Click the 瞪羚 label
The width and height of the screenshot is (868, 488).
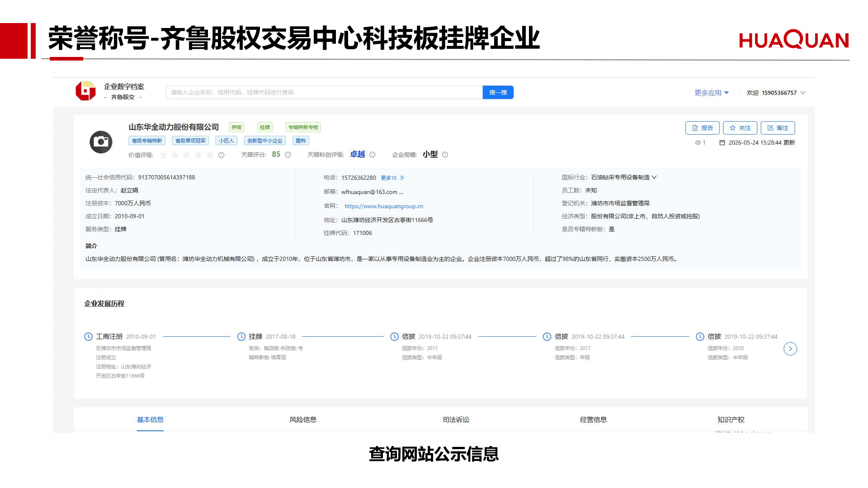click(301, 141)
